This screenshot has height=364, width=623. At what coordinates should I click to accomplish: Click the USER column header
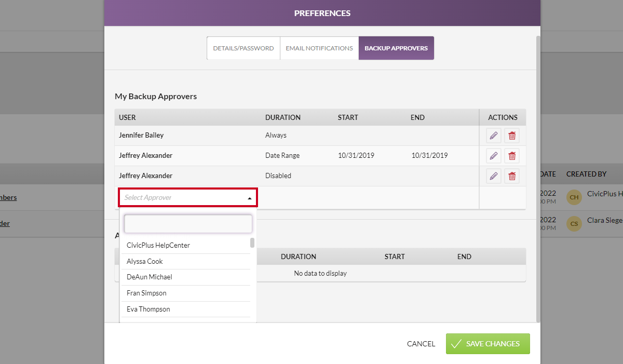127,117
